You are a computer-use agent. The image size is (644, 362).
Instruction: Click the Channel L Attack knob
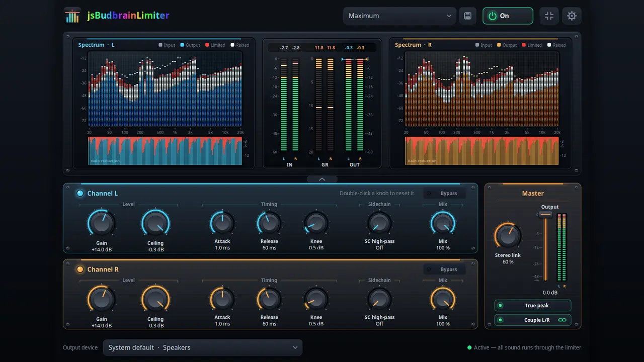click(222, 223)
